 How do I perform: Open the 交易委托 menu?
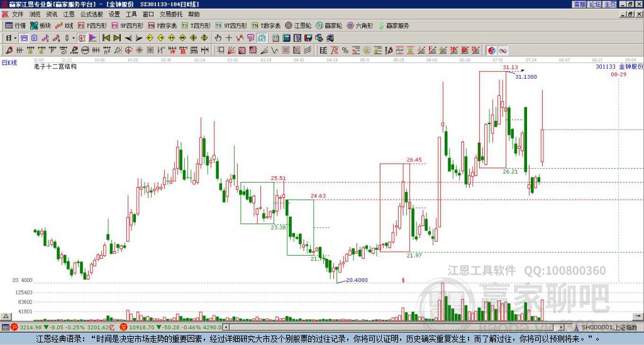point(171,14)
